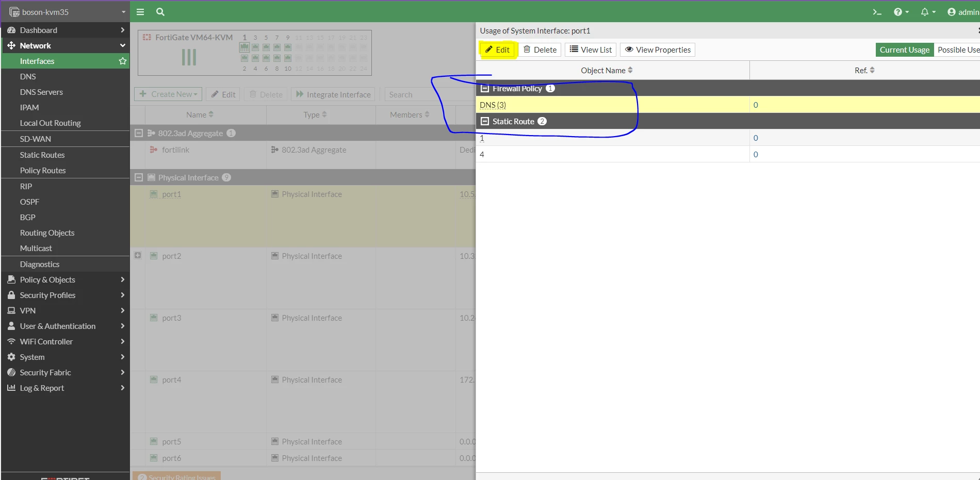Click the View Properties button
Viewport: 980px width, 480px height.
tap(658, 49)
